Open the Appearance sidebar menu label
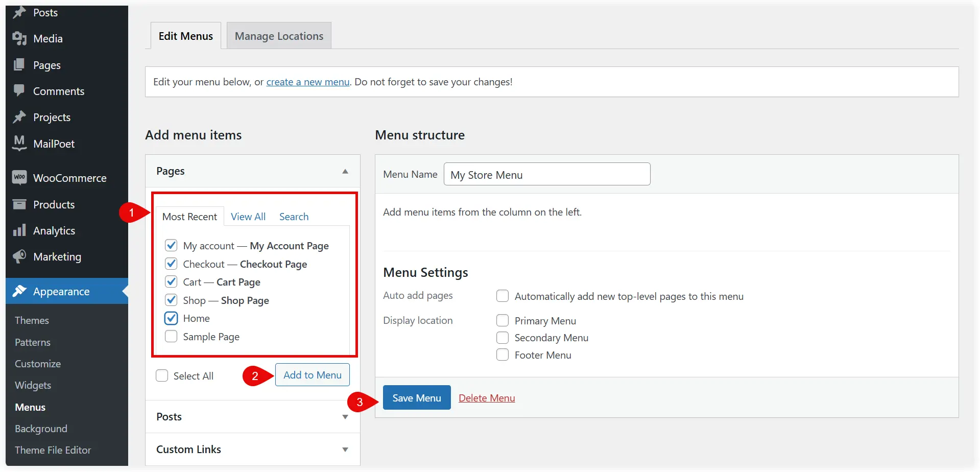This screenshot has width=980, height=472. (61, 291)
